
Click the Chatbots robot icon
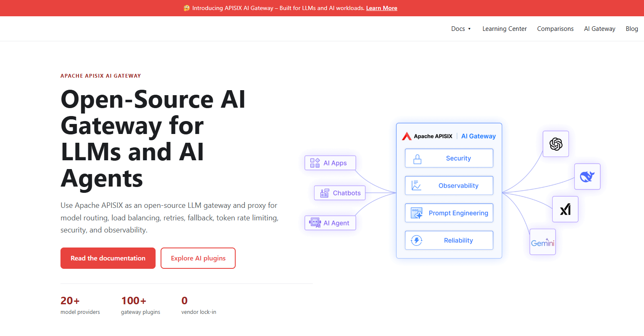click(325, 193)
